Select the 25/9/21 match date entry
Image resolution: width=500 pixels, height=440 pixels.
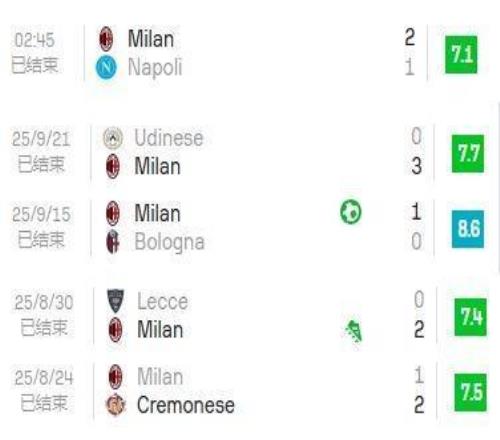point(41,152)
